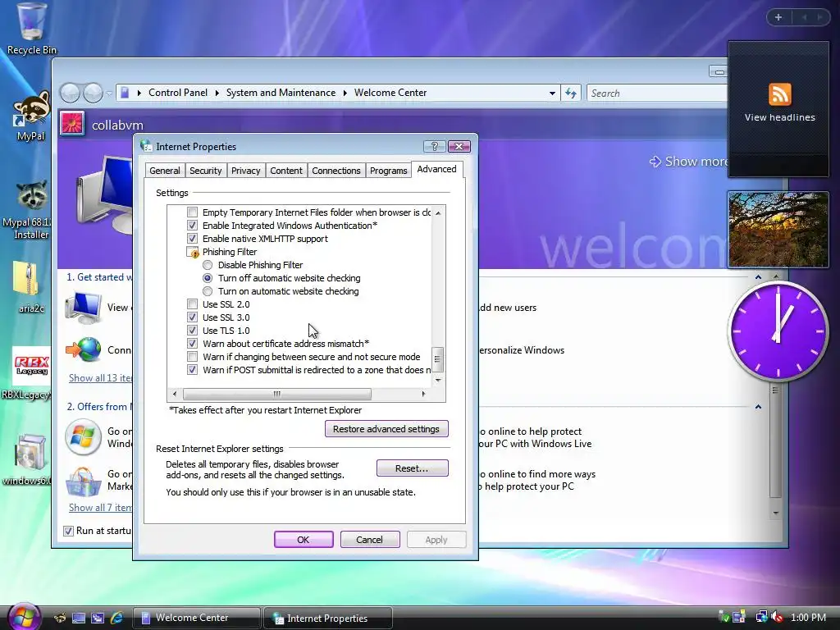
Task: Click the collabvm user picture icon
Action: pyautogui.click(x=72, y=124)
